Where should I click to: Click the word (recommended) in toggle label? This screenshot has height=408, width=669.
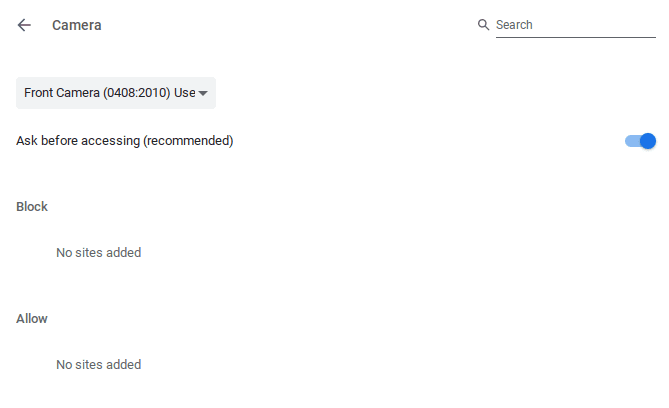(188, 141)
